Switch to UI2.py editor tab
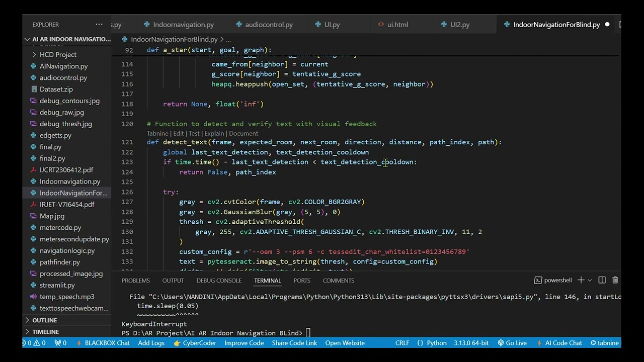Viewport: 644px width, 362px height. (460, 24)
